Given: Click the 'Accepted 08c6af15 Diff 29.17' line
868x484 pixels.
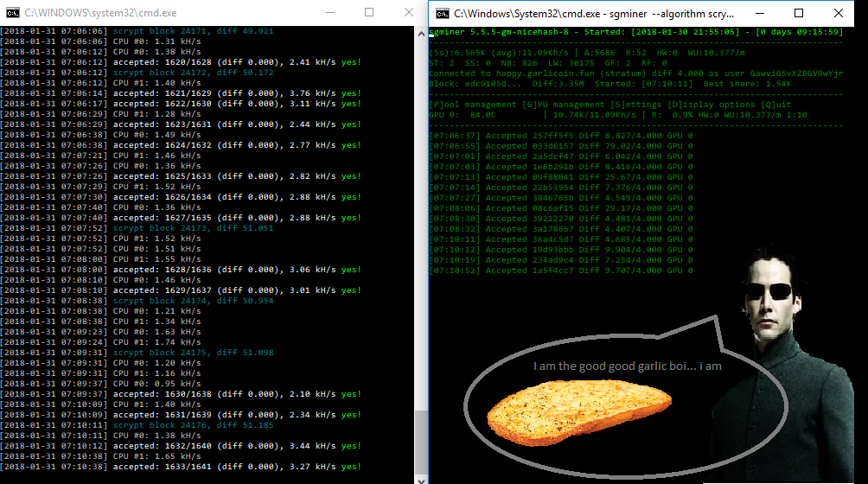Looking at the screenshot, I should coord(561,208).
